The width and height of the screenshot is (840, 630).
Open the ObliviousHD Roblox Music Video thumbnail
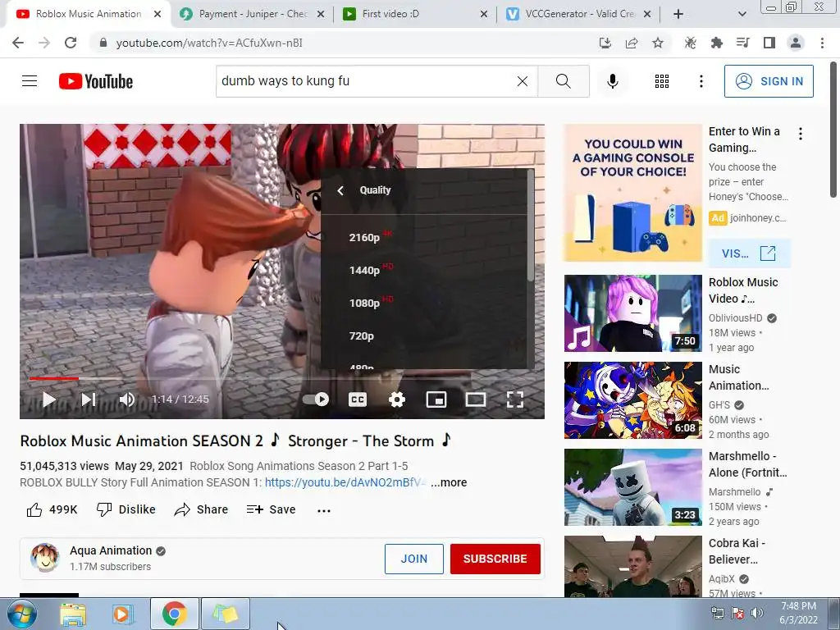pyautogui.click(x=632, y=313)
